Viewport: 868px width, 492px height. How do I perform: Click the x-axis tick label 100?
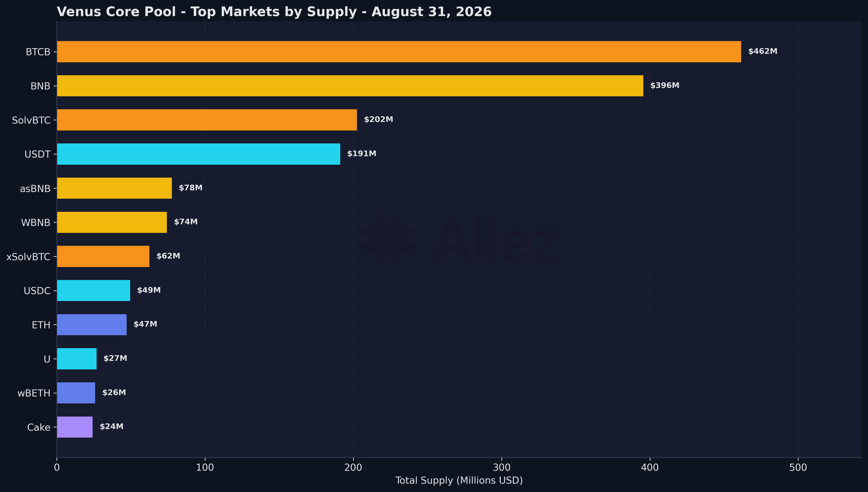point(205,468)
